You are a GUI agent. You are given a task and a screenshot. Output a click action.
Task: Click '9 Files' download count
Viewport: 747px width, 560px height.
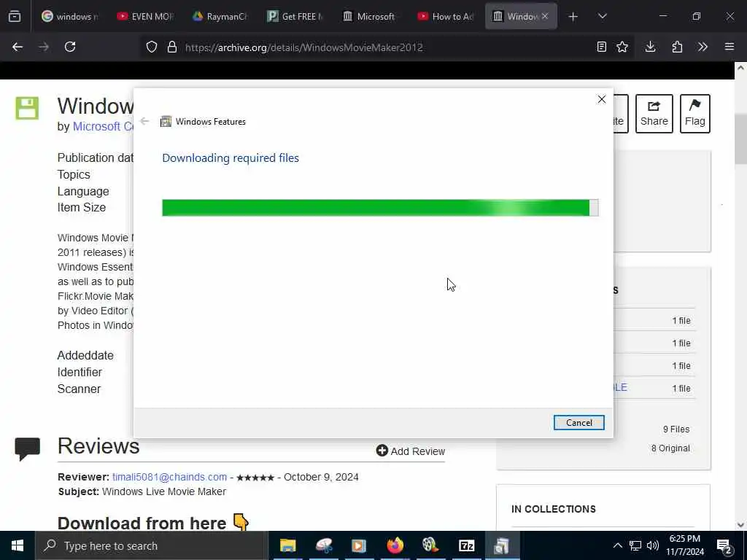tap(676, 429)
